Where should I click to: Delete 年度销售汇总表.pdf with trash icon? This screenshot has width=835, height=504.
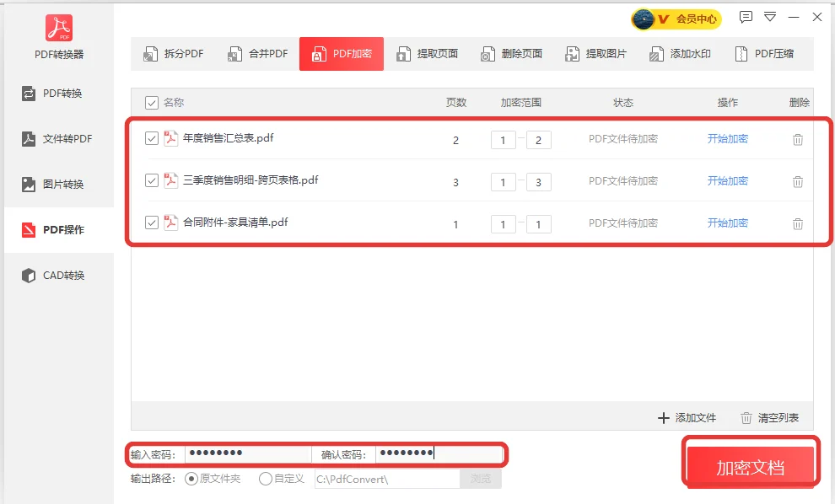tap(798, 139)
